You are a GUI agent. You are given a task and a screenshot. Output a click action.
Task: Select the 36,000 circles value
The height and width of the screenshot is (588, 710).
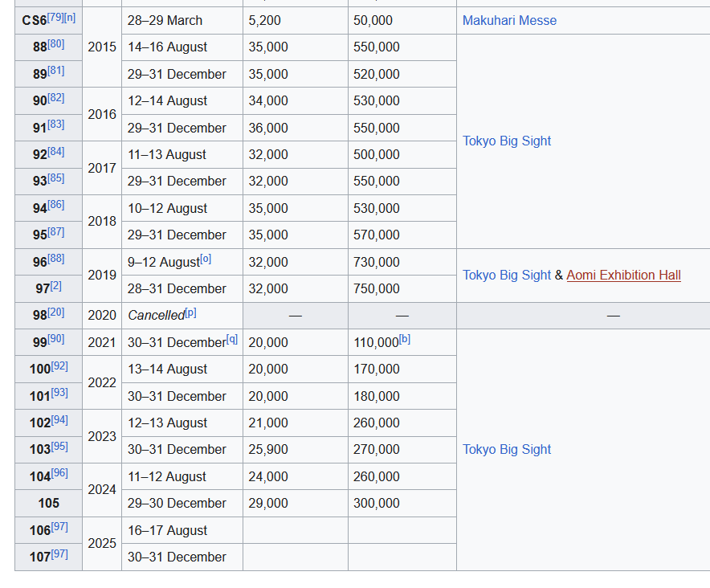[268, 128]
